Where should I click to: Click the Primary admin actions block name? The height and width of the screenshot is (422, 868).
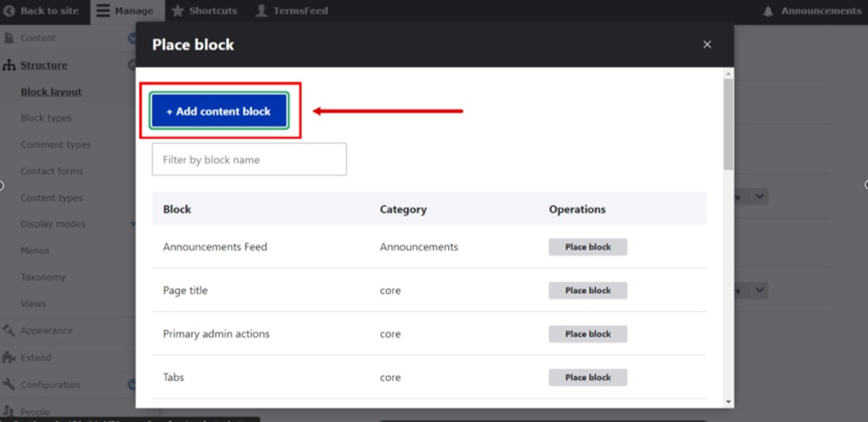pos(216,334)
